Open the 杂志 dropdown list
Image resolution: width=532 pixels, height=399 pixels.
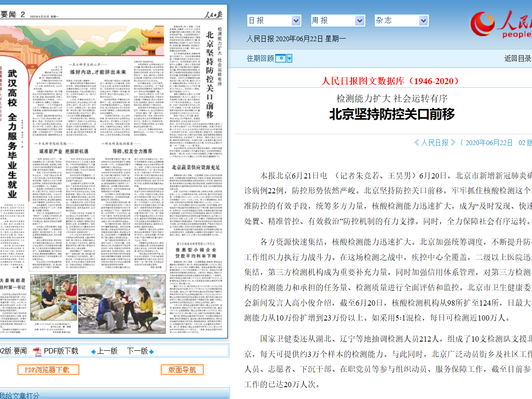pos(401,21)
